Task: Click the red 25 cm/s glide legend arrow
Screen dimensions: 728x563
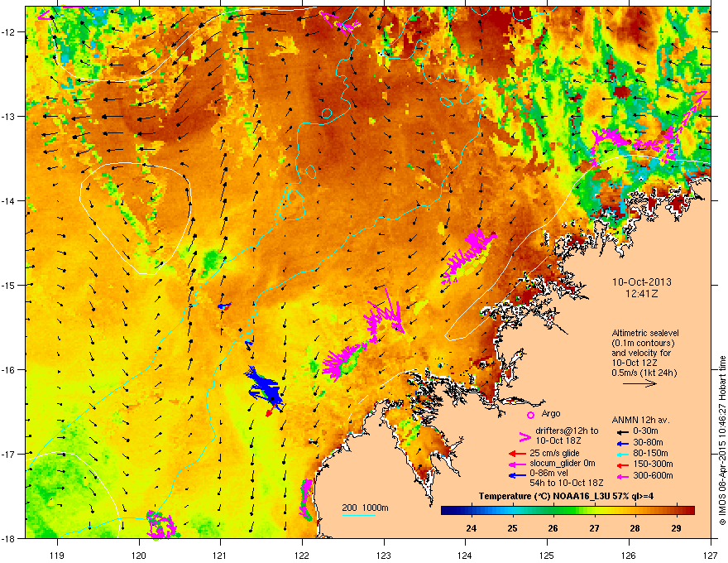Action: pyautogui.click(x=517, y=454)
